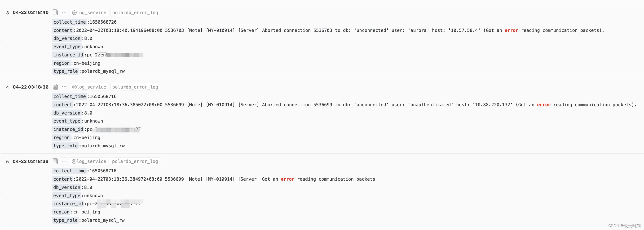Open more options for log entry 5

(64, 161)
